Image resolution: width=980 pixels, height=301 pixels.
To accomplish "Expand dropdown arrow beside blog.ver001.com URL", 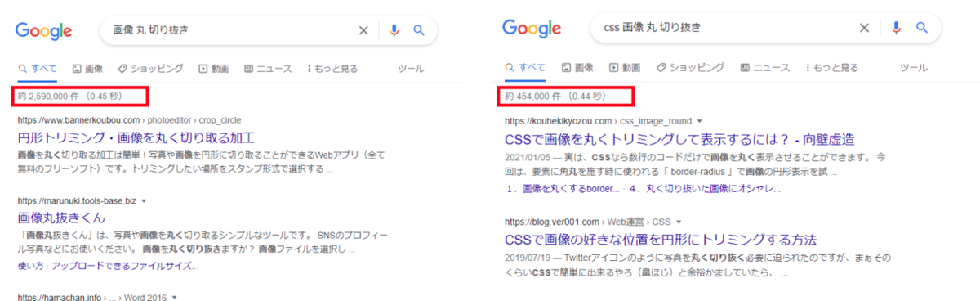I will click(678, 222).
